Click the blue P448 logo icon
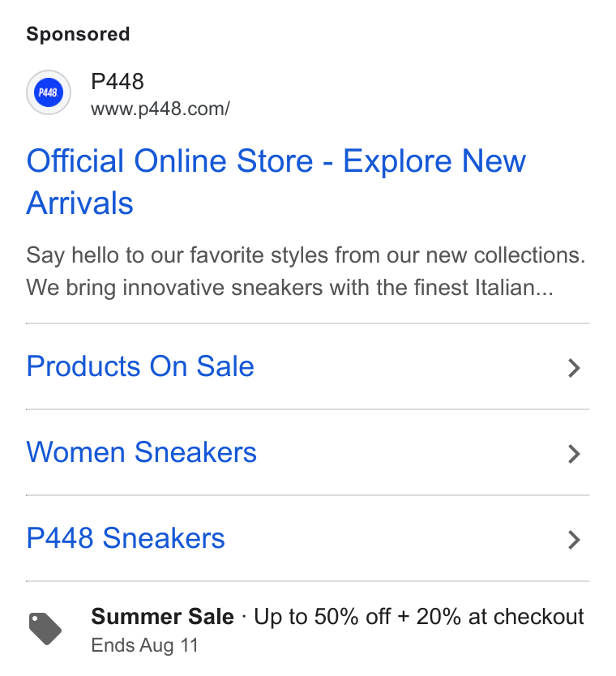 49,92
